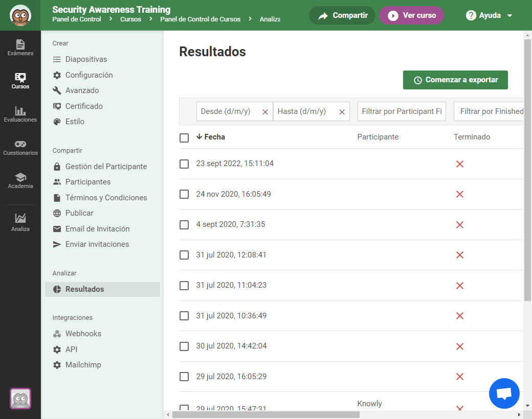Open Evaluaciones in the dark sidebar

coord(20,114)
